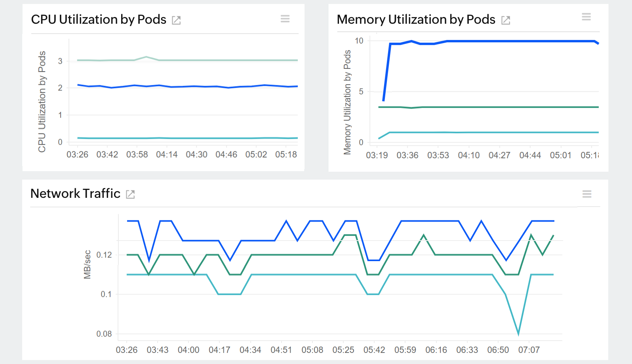Toggle the blue series in CPU Utilization chart
The width and height of the screenshot is (632, 364).
click(x=178, y=85)
